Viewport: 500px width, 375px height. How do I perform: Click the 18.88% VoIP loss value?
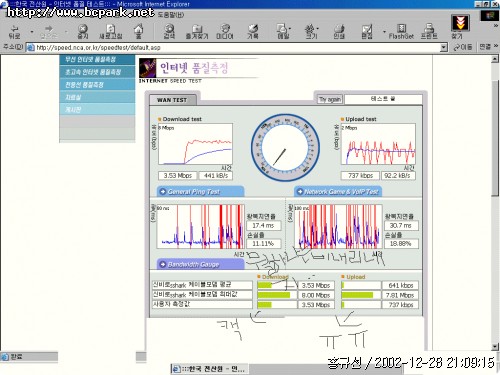pyautogui.click(x=401, y=244)
